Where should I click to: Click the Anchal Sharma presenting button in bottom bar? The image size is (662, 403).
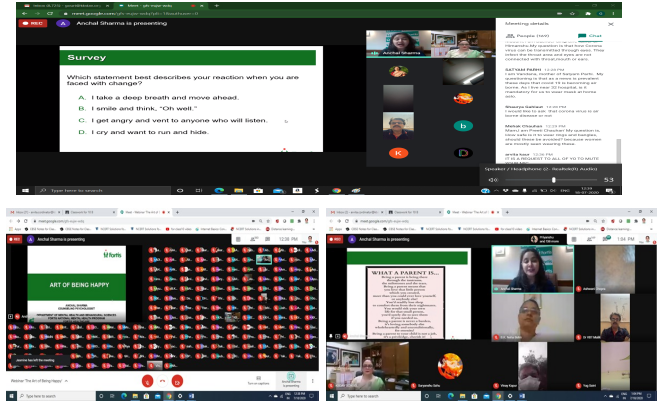(291, 381)
